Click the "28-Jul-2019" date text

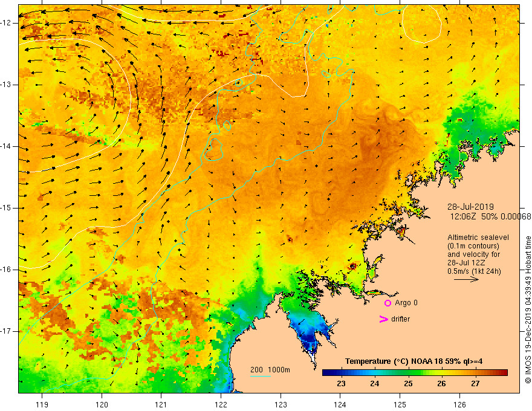(470, 207)
